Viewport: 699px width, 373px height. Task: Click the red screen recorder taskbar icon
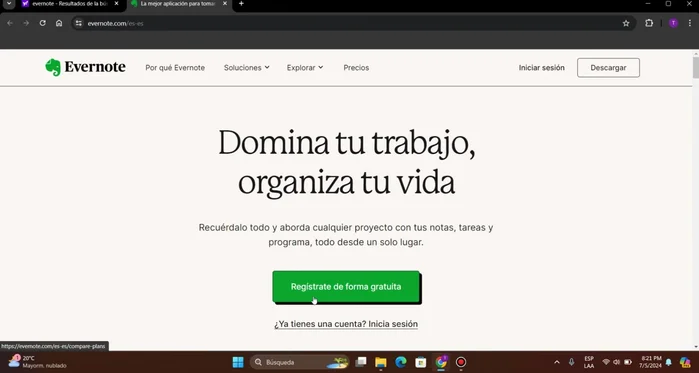click(x=461, y=362)
